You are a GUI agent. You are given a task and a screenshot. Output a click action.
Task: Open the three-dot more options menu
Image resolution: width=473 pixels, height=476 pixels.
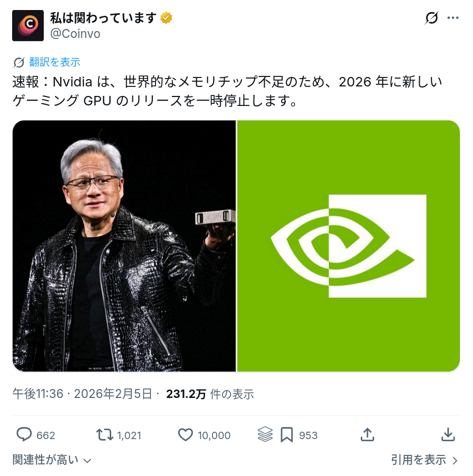452,18
